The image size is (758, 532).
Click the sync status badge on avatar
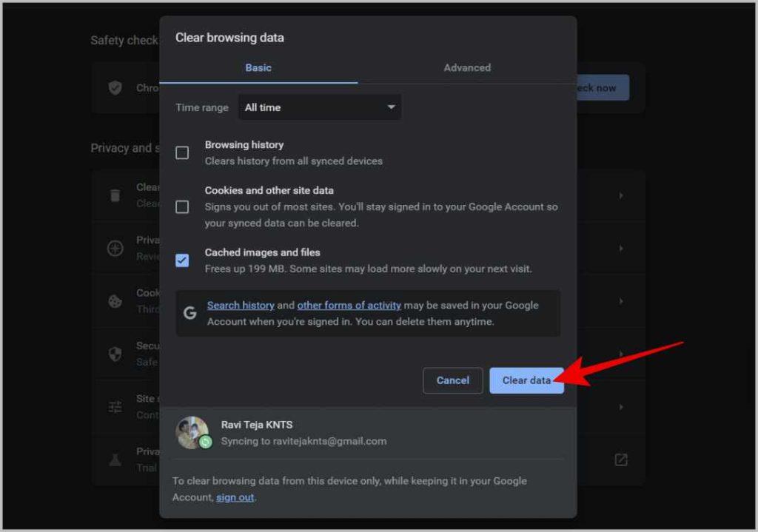click(206, 442)
